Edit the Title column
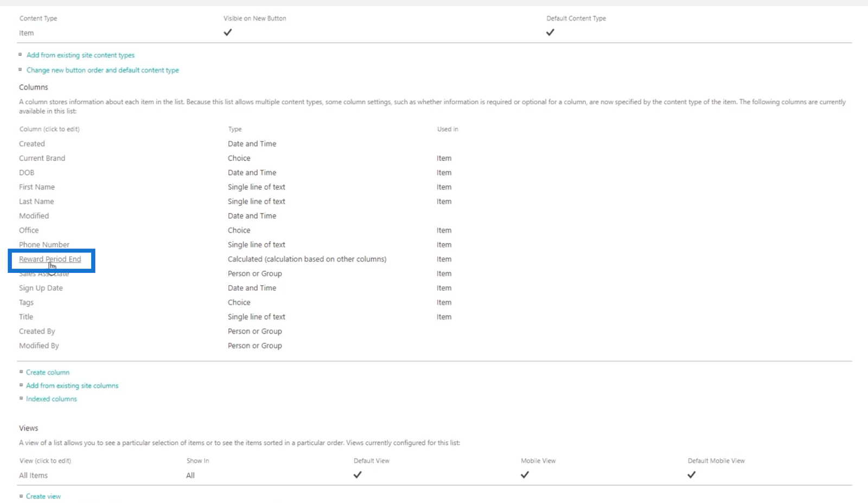868x503 pixels. click(x=26, y=317)
